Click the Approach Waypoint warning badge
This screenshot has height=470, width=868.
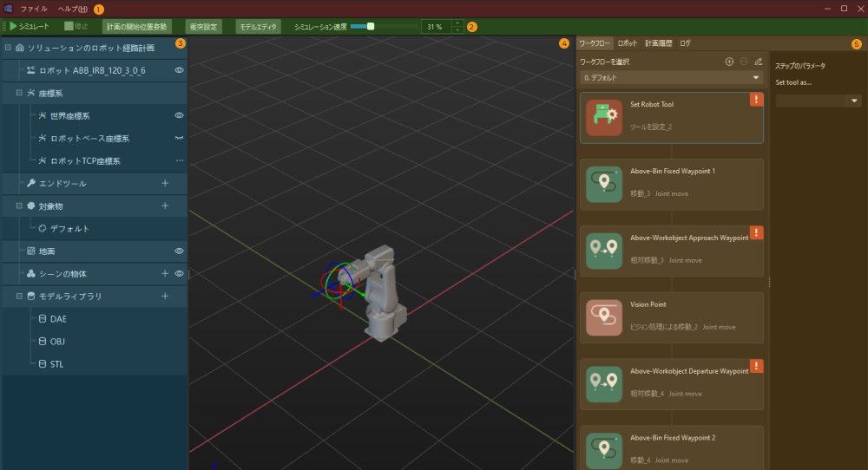(x=756, y=232)
